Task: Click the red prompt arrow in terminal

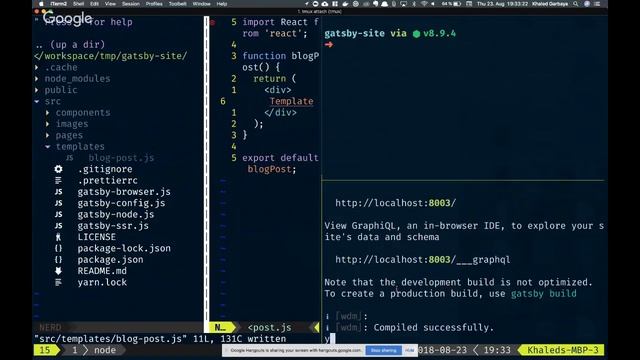Action: (x=329, y=44)
